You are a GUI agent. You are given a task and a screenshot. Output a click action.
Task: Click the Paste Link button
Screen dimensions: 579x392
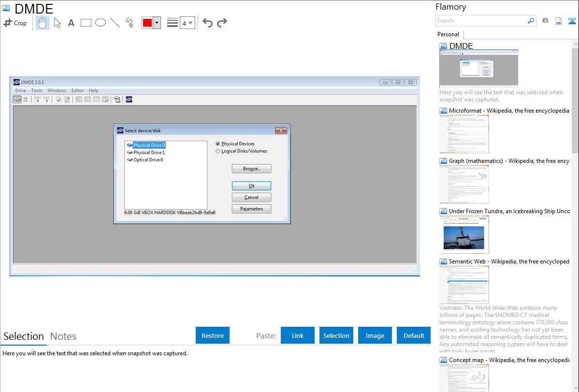[298, 335]
